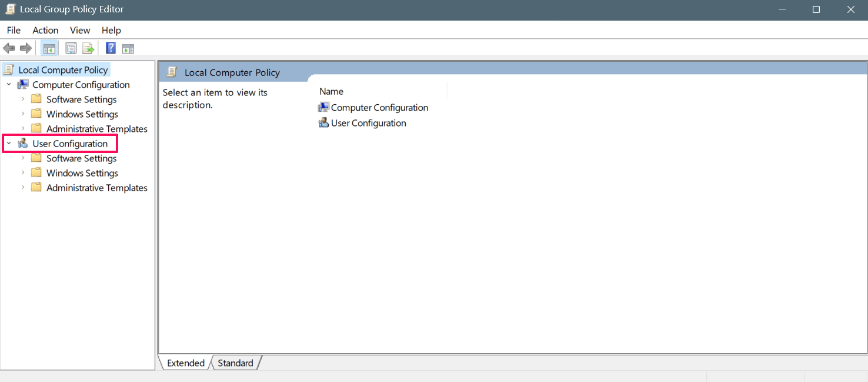Expand Administrative Templates under Computer Configuration

[x=23, y=129]
